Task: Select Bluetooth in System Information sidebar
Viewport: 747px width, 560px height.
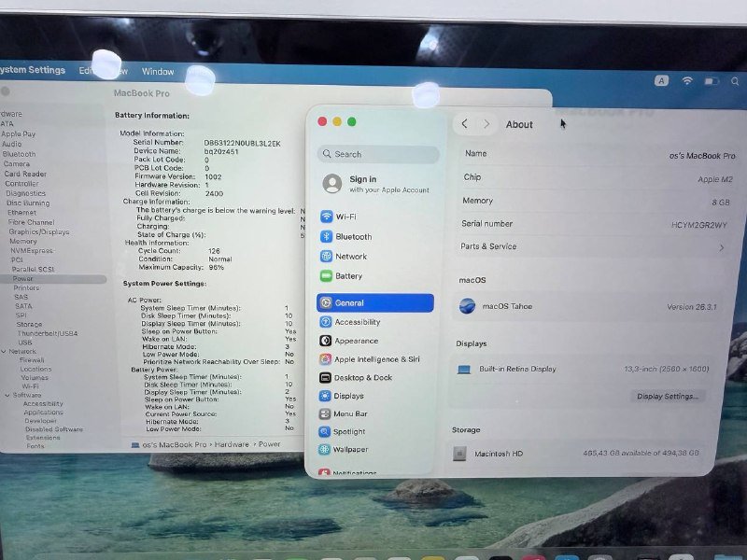Action: (x=19, y=154)
